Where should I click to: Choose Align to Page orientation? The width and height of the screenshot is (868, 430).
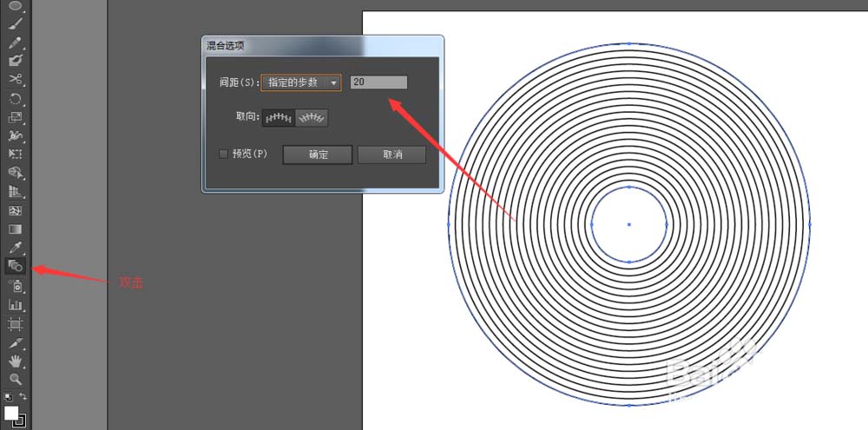point(279,117)
